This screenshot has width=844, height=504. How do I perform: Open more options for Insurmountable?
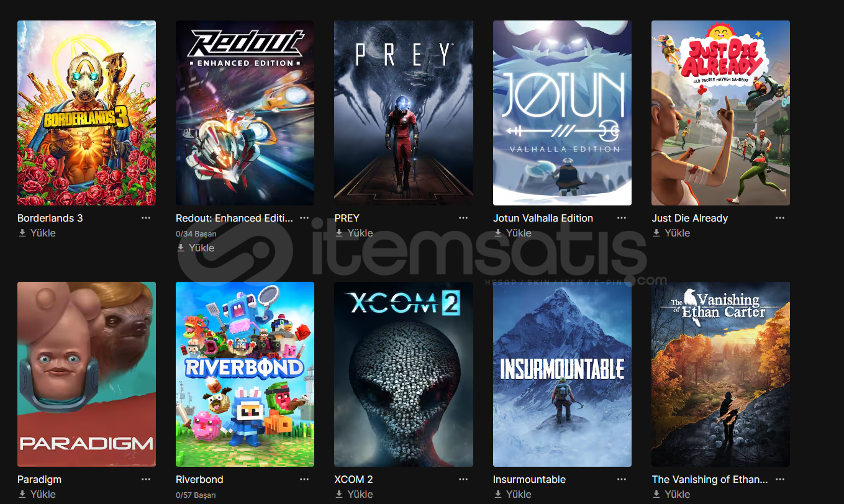tap(622, 479)
